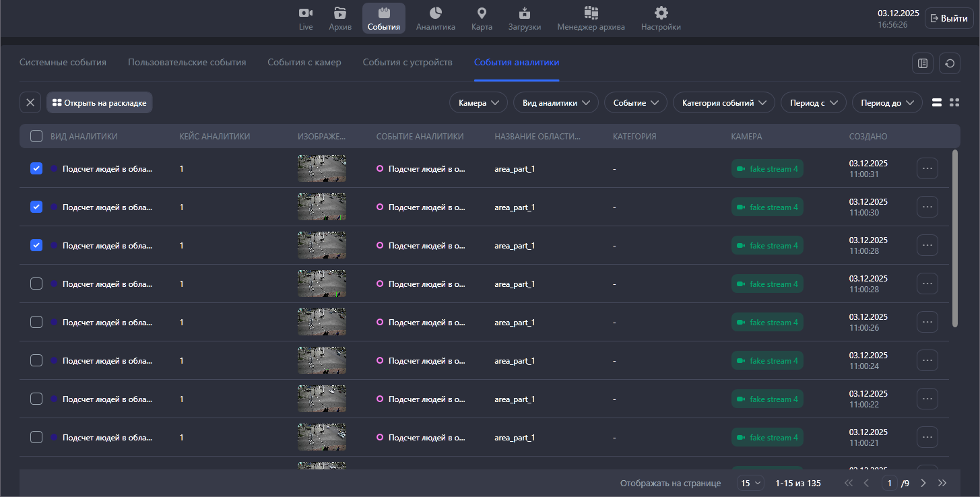Expand the Камера filter dropdown
Viewport: 980px width, 497px height.
[x=478, y=103]
